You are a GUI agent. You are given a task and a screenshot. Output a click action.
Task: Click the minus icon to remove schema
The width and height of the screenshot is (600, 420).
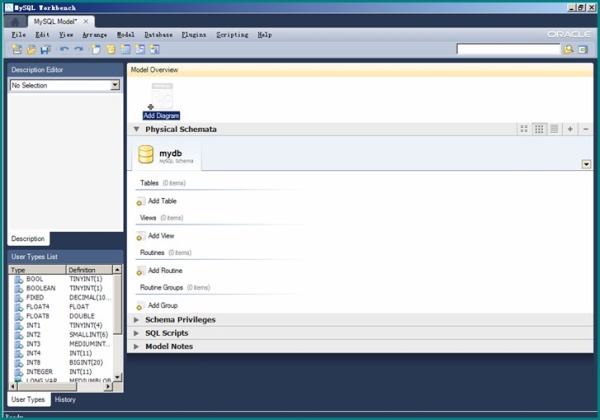pos(585,129)
